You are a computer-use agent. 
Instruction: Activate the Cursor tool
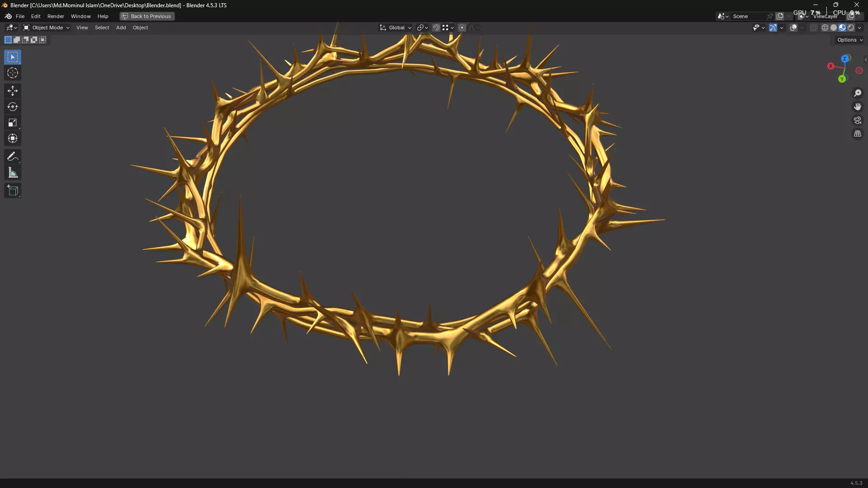coord(13,73)
